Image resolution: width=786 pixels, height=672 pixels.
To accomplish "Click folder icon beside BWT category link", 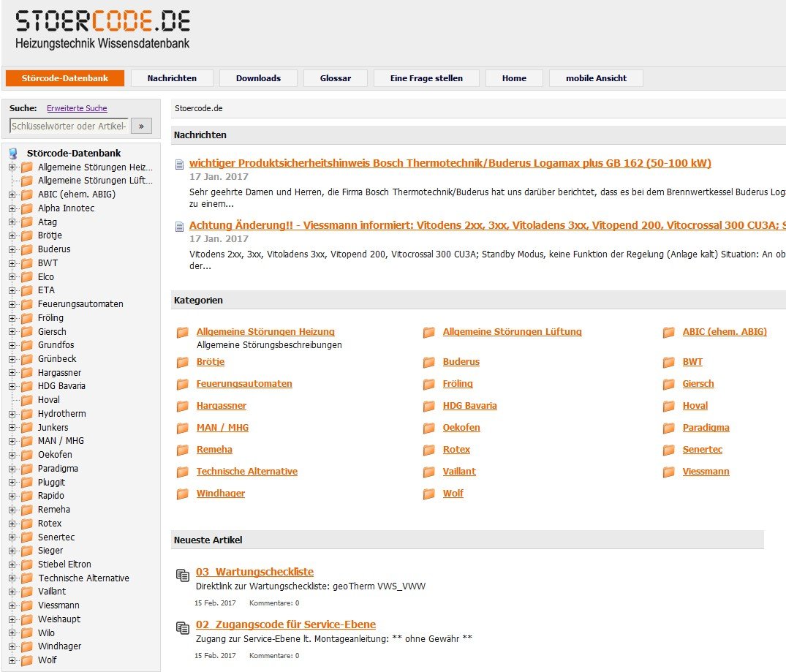I will (669, 362).
